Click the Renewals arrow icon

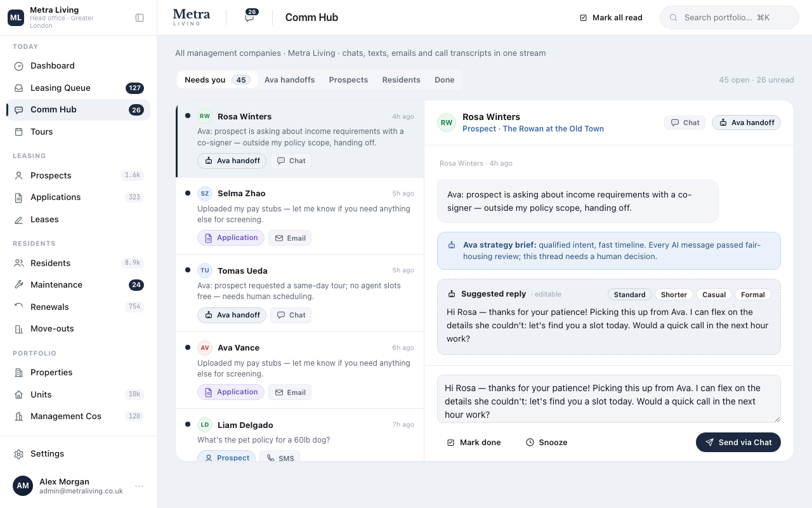tap(19, 307)
